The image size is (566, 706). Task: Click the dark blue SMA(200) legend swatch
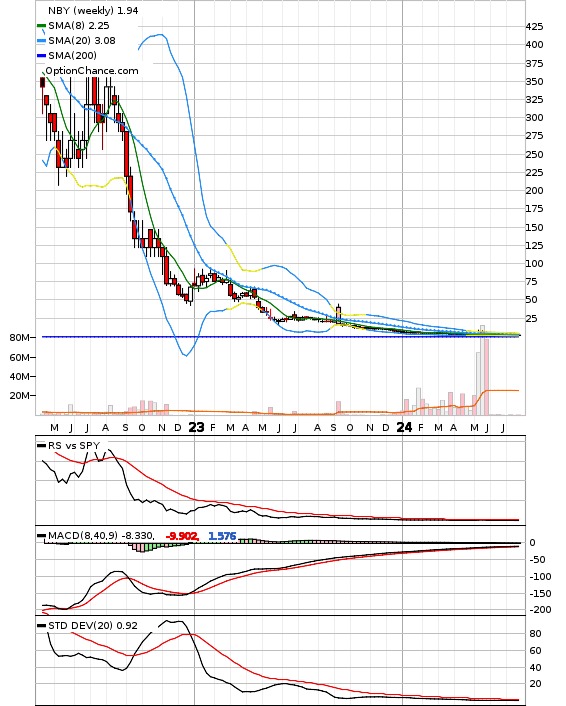(x=41, y=56)
